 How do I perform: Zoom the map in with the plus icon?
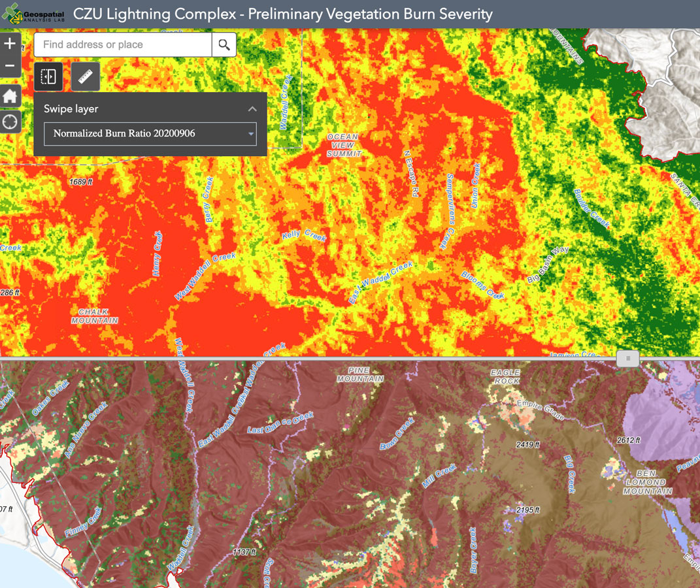point(10,43)
